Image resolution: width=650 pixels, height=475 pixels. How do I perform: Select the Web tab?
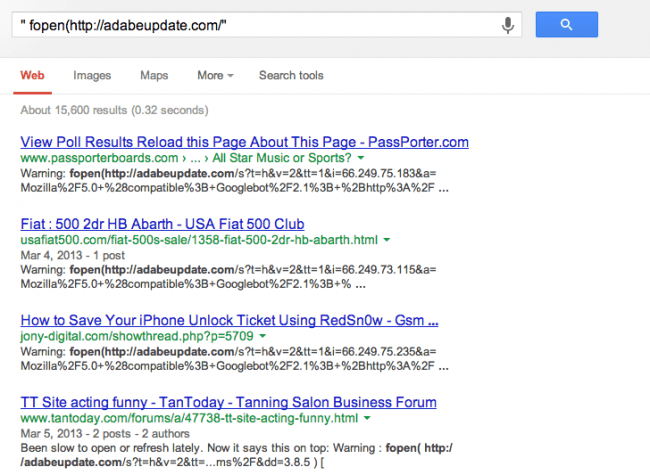(32, 75)
